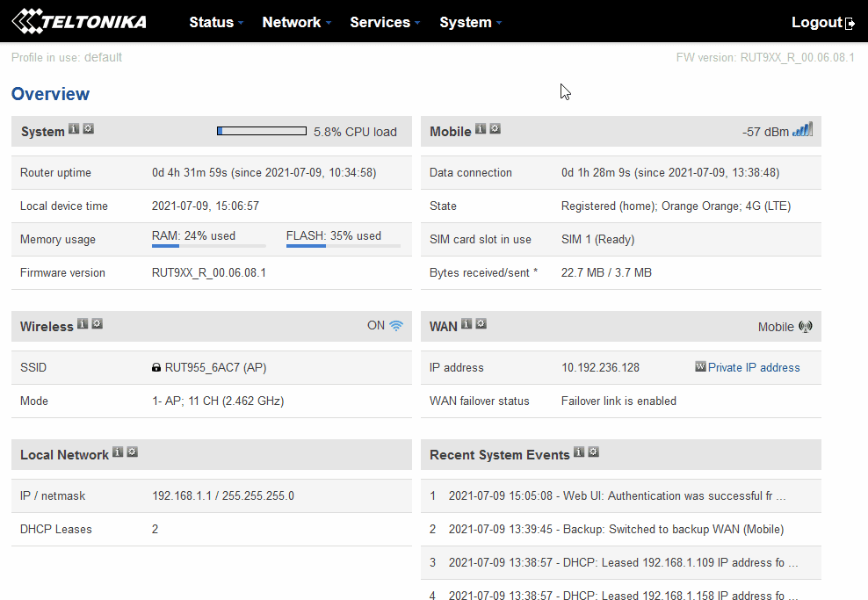Click the Recent System Events heading

pos(499,455)
